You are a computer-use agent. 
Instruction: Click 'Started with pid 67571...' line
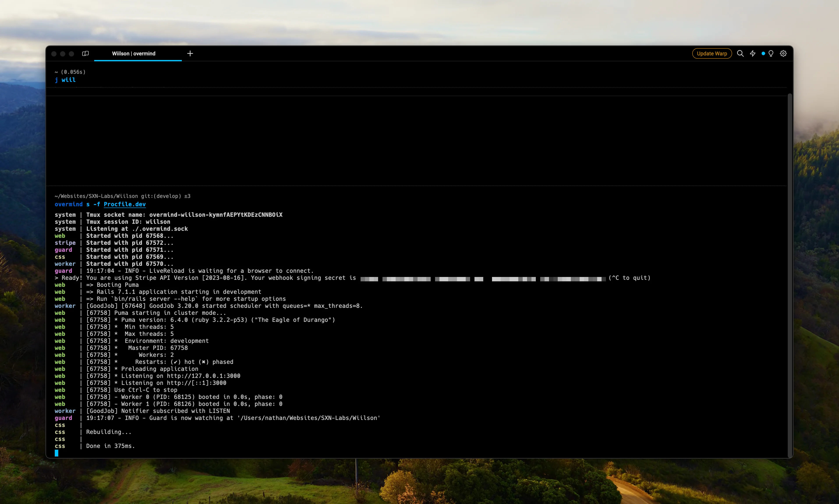click(130, 250)
